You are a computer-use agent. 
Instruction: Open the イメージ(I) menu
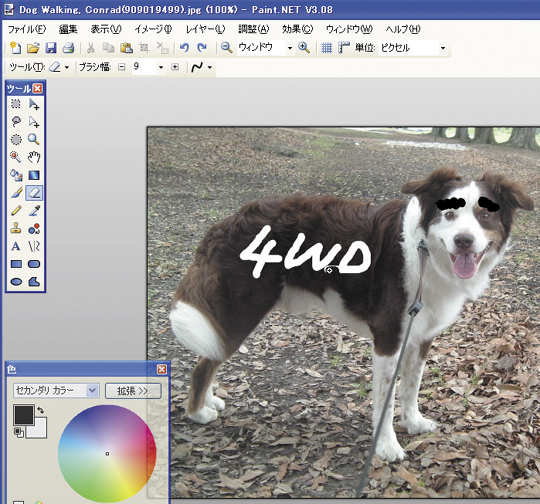153,29
